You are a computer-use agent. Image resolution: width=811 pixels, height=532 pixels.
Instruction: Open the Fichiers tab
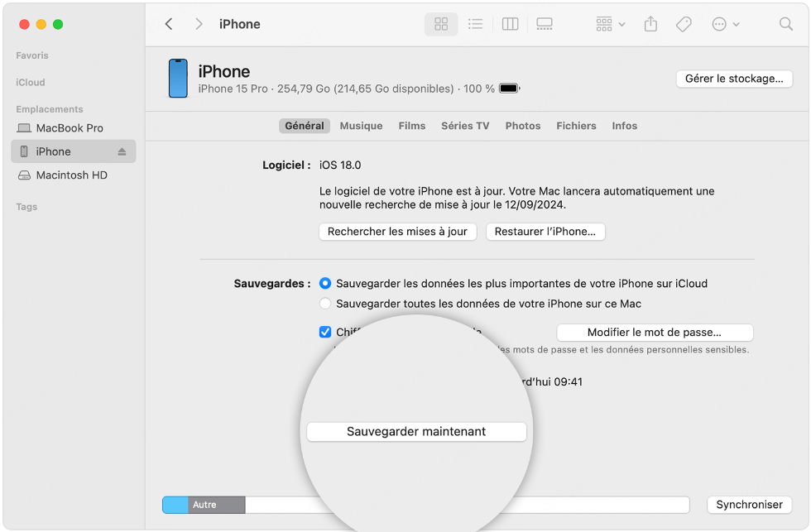576,126
